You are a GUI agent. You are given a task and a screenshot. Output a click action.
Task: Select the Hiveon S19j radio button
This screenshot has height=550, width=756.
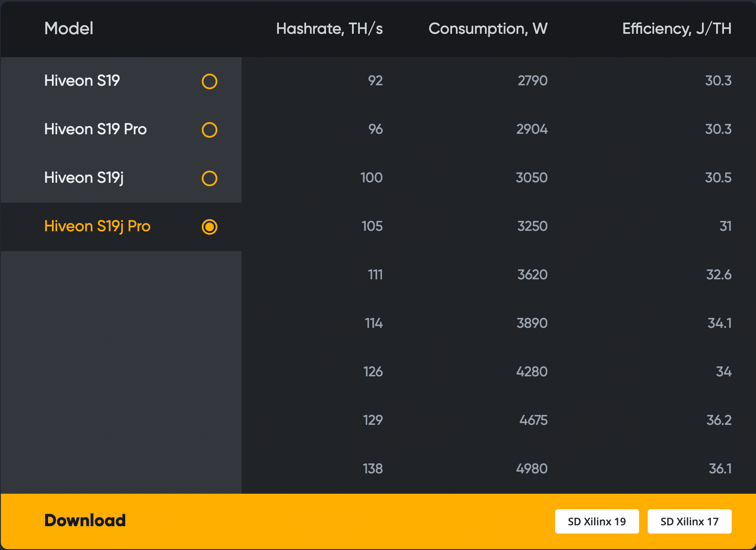[x=210, y=178]
